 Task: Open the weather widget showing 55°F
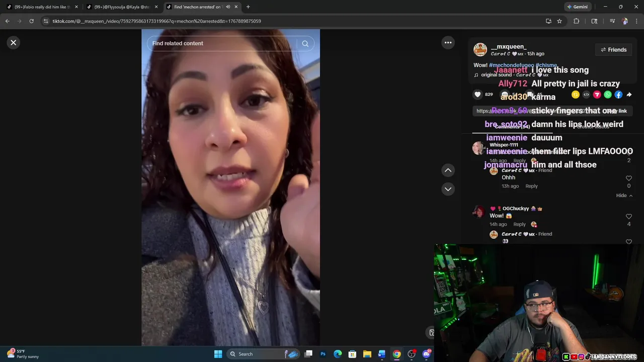pyautogui.click(x=23, y=354)
